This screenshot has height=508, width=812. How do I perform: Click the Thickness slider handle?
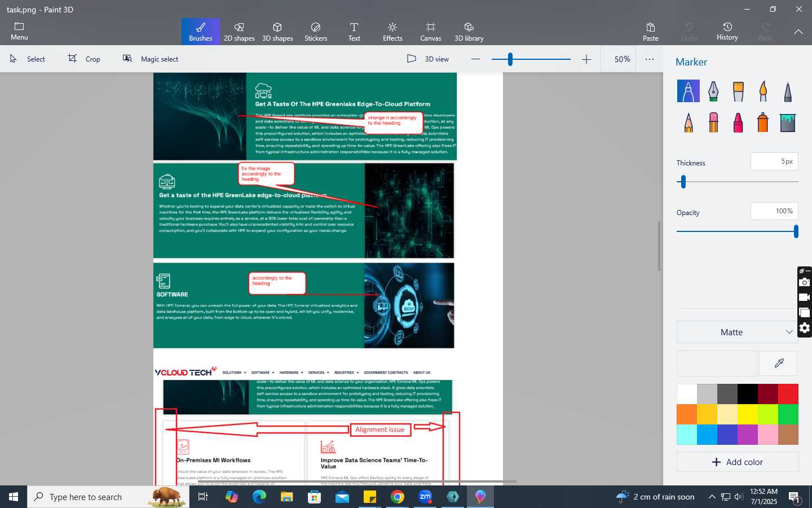pos(683,182)
